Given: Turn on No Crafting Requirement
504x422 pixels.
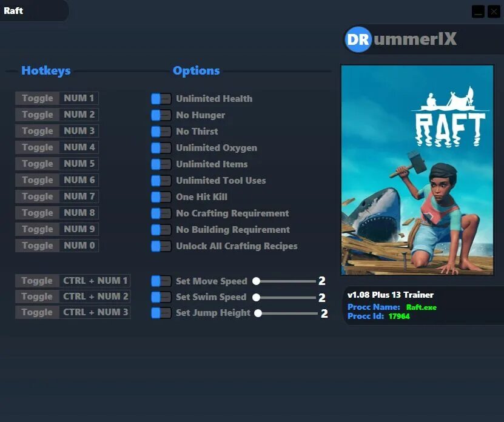Looking at the screenshot, I should [161, 213].
